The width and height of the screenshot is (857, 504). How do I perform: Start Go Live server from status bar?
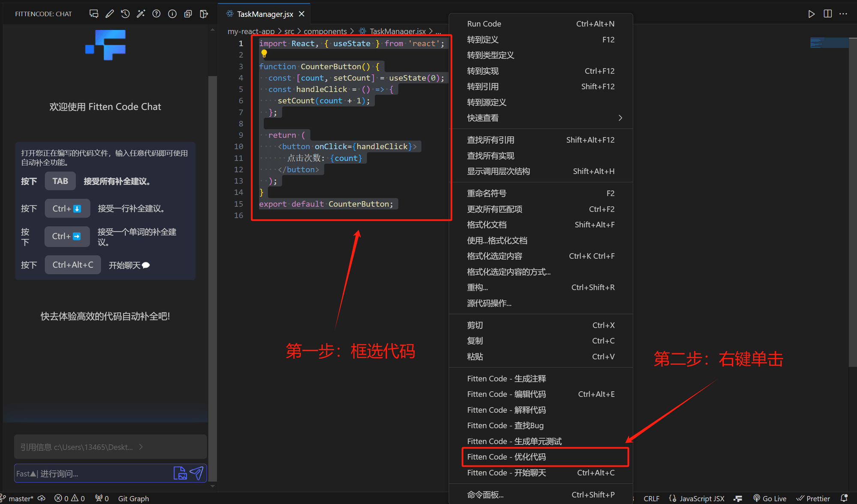[x=770, y=498]
